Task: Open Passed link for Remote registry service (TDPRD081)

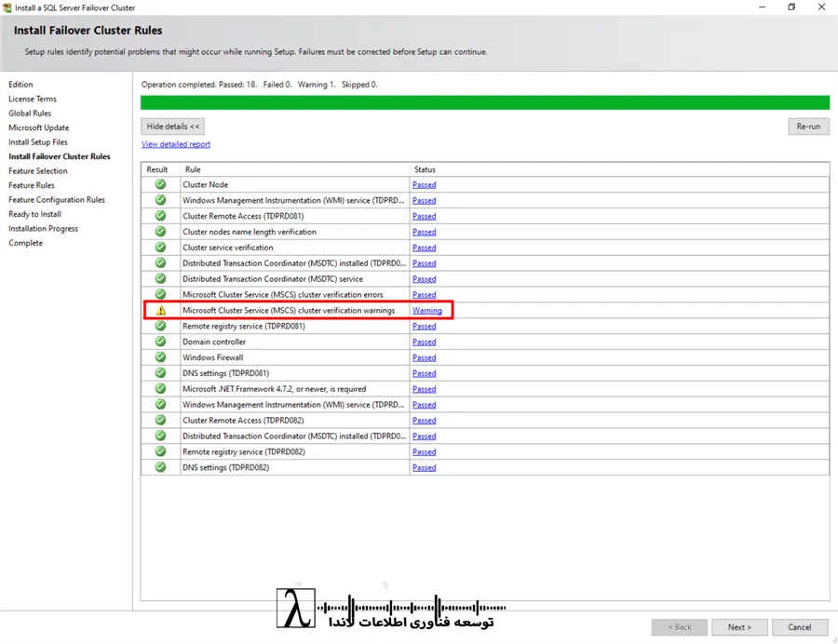Action: (425, 327)
